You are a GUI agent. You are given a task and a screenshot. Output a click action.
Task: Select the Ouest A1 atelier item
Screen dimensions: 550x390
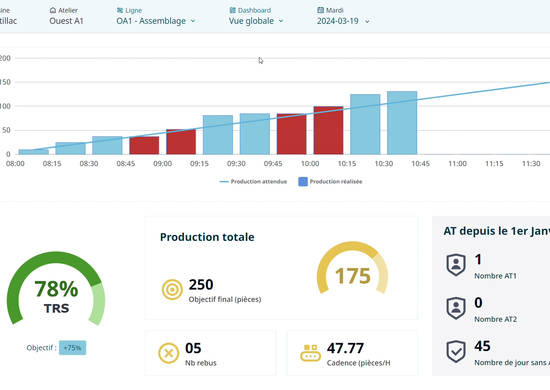pos(66,21)
